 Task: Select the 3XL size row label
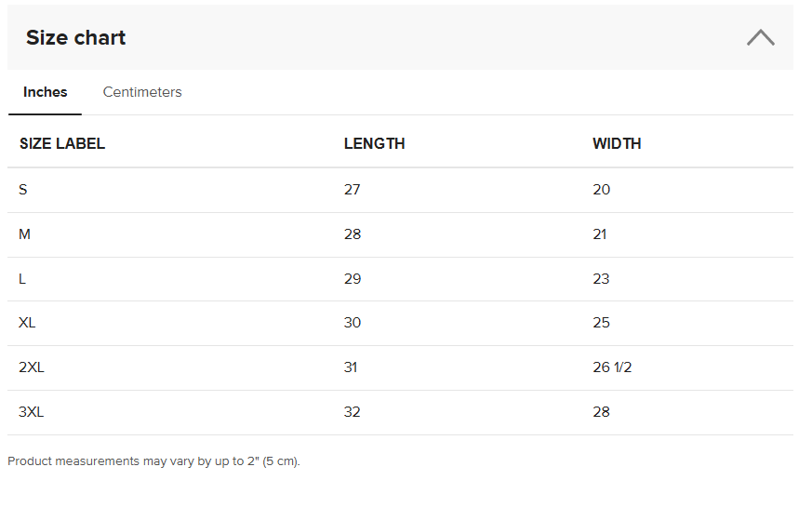pyautogui.click(x=31, y=412)
